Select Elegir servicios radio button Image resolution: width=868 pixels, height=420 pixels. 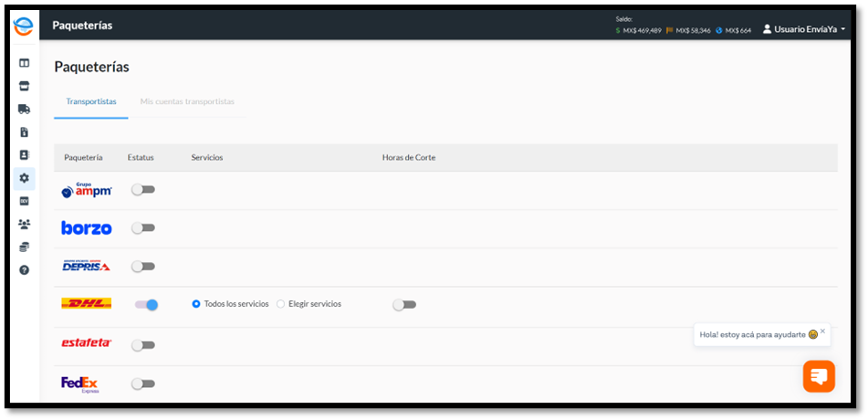[280, 304]
